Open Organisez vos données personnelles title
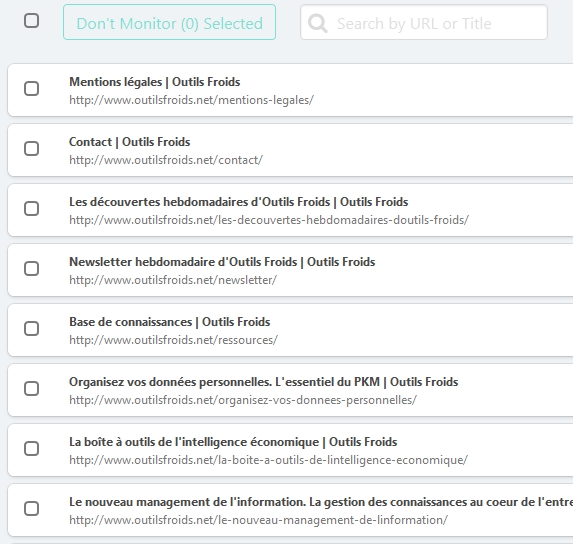The width and height of the screenshot is (573, 544). tap(263, 382)
